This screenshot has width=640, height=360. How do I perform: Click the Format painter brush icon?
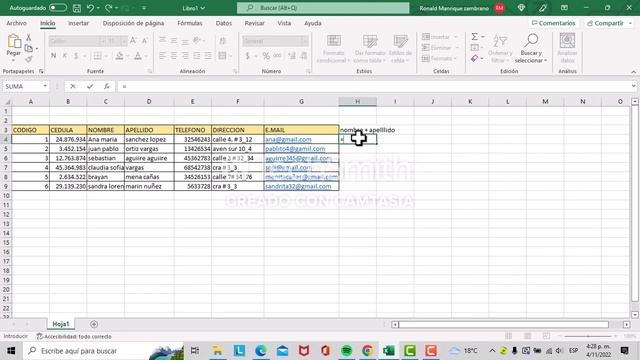[x=29, y=60]
